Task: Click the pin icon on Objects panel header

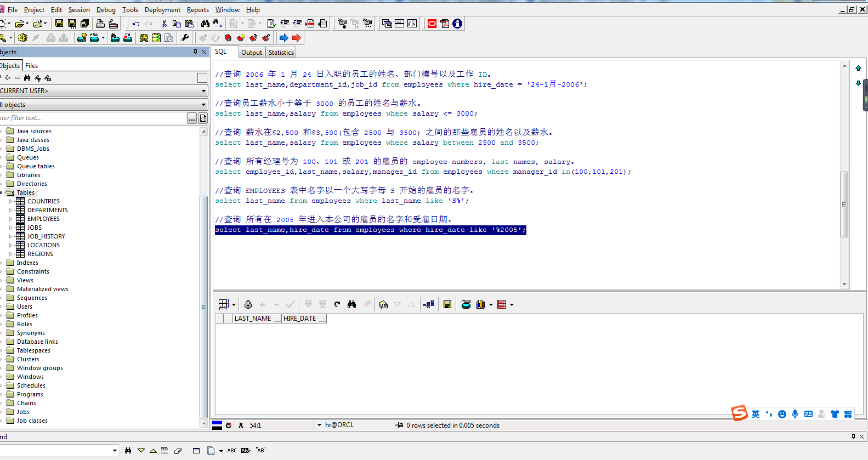Action: pos(195,52)
